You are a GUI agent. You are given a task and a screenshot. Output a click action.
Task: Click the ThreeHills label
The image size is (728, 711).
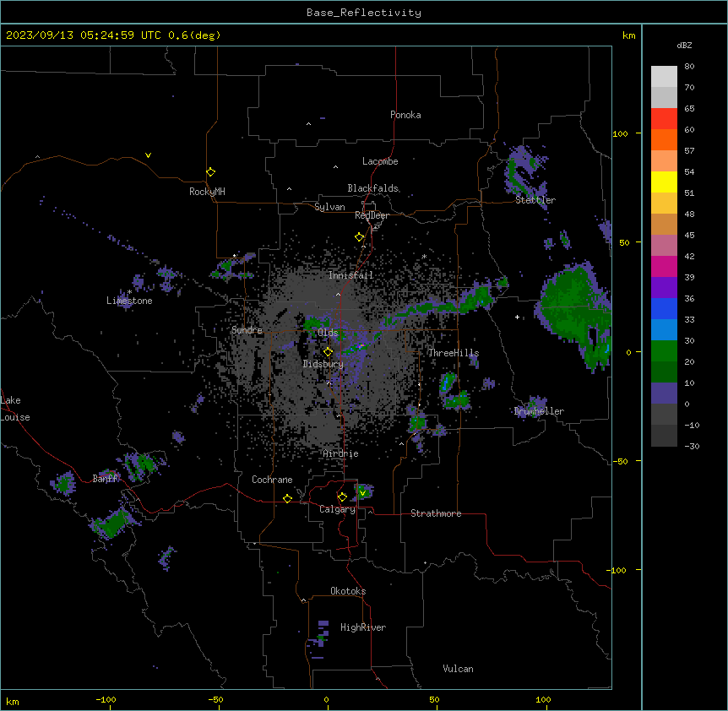tap(454, 353)
